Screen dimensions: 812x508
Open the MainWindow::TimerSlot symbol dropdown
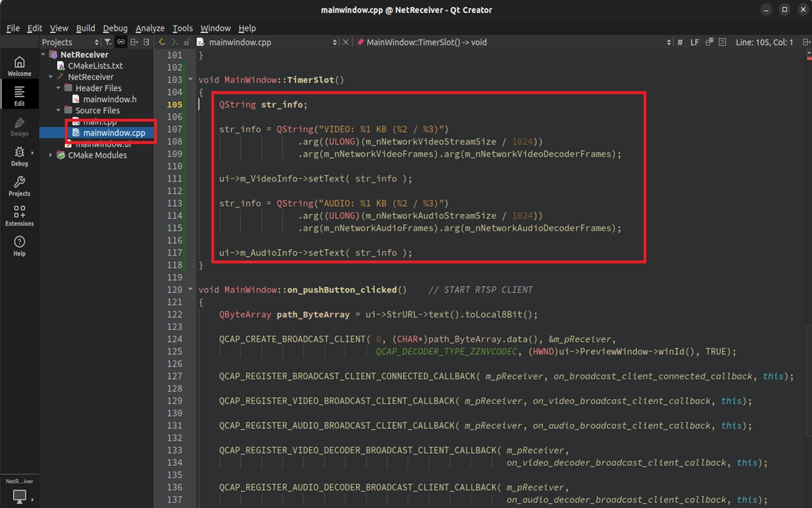[x=514, y=42]
